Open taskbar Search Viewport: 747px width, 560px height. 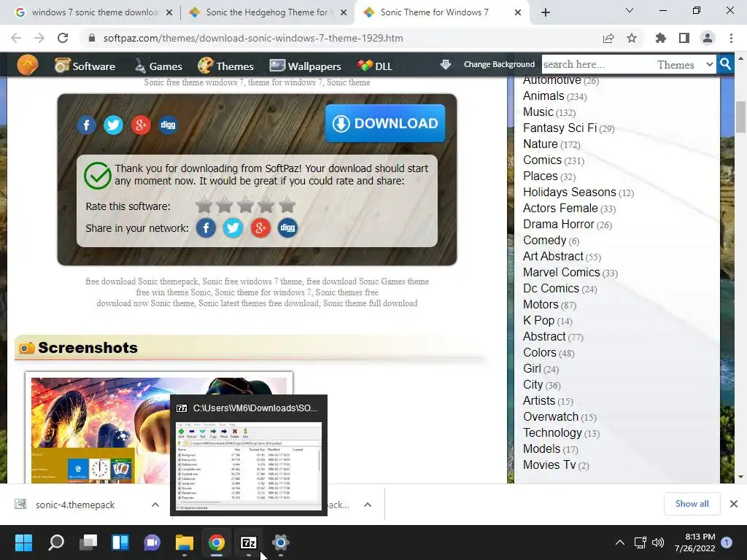tap(55, 542)
